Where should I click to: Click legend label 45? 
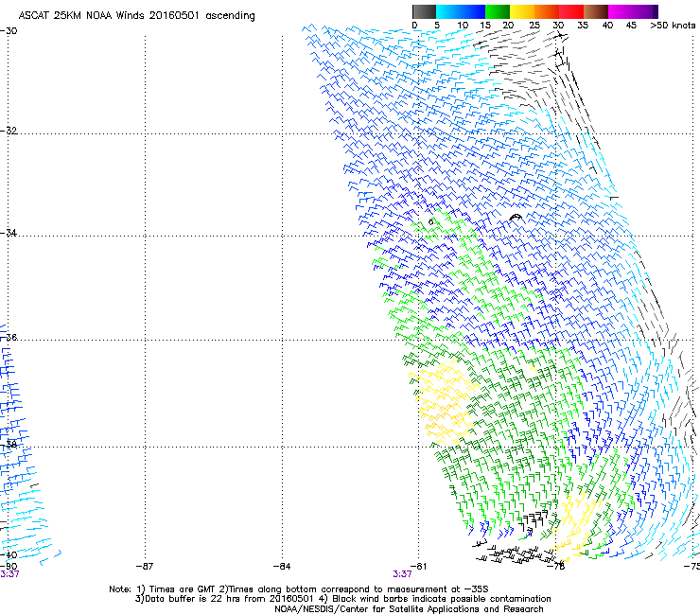[x=631, y=26]
